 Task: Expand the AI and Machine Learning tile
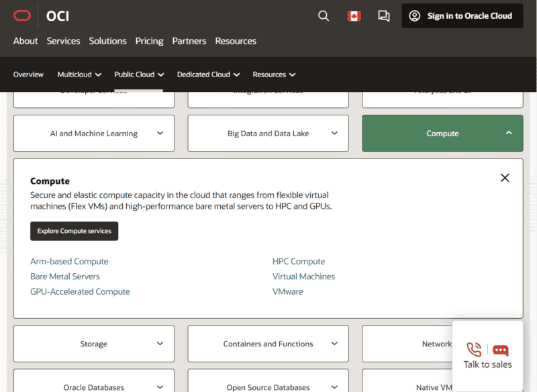coord(94,134)
